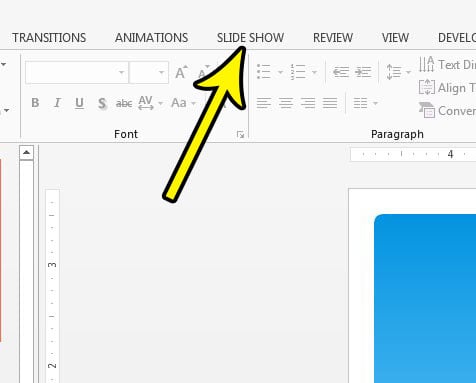Click Convert to SmartArt
The width and height of the screenshot is (476, 383).
(x=447, y=110)
